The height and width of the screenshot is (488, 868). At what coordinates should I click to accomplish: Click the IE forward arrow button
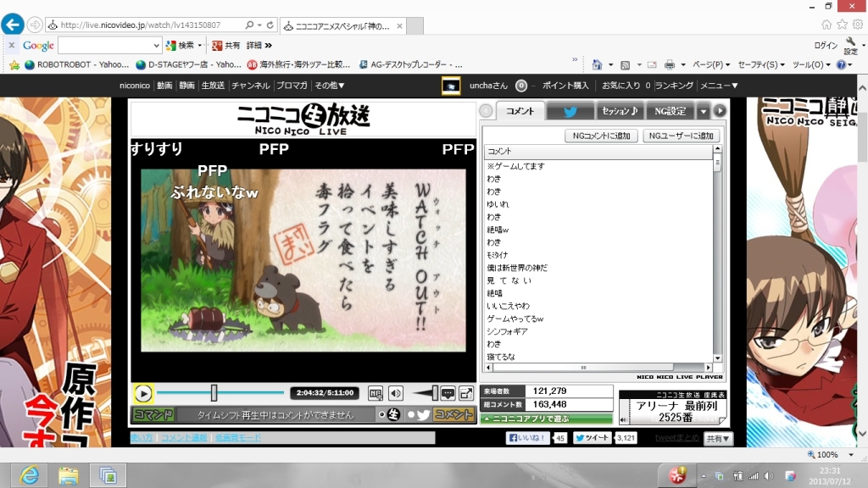[35, 25]
